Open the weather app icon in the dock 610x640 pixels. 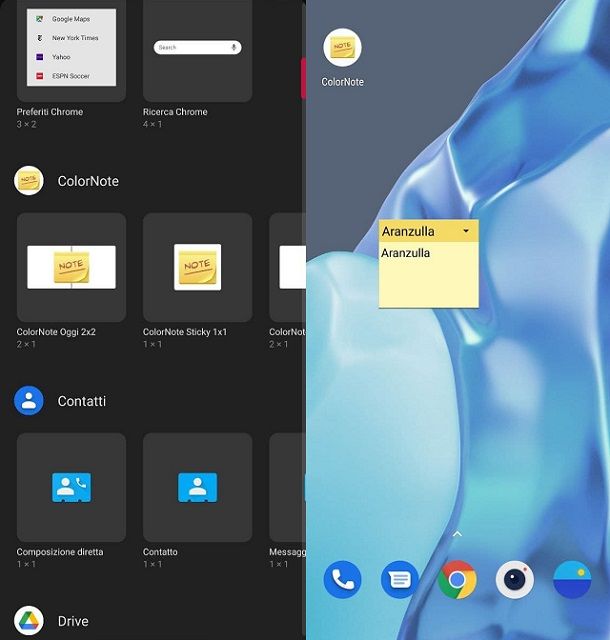[x=572, y=579]
